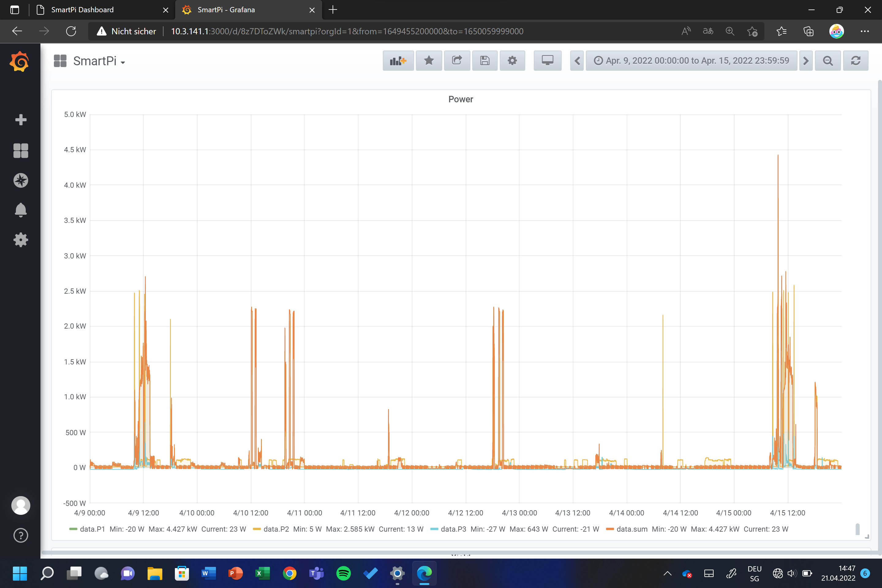Expand the SmartPi dashboard dropdown

pyautogui.click(x=99, y=61)
